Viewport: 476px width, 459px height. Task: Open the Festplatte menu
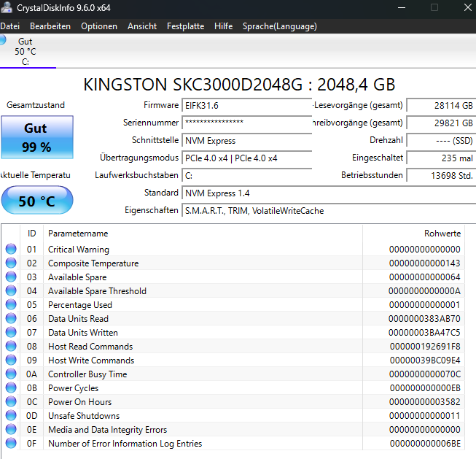185,26
